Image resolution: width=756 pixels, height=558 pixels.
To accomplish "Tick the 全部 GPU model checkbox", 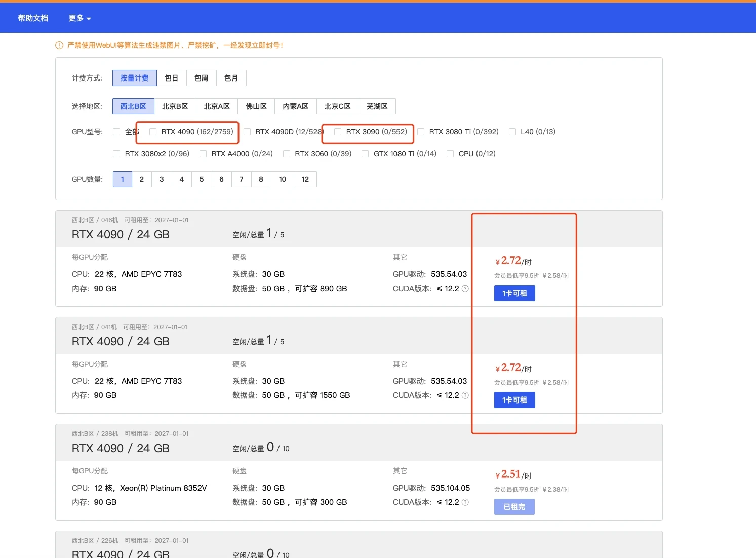I will tap(116, 132).
